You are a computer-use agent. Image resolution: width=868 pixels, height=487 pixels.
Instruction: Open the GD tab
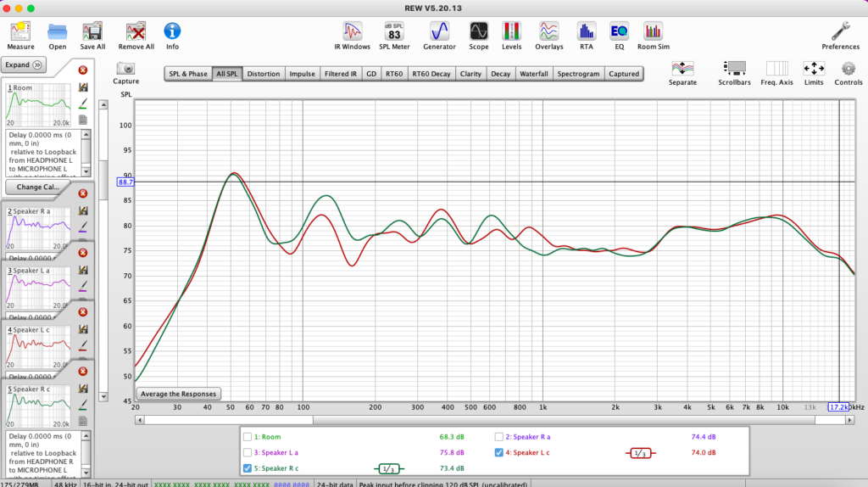[x=371, y=74]
